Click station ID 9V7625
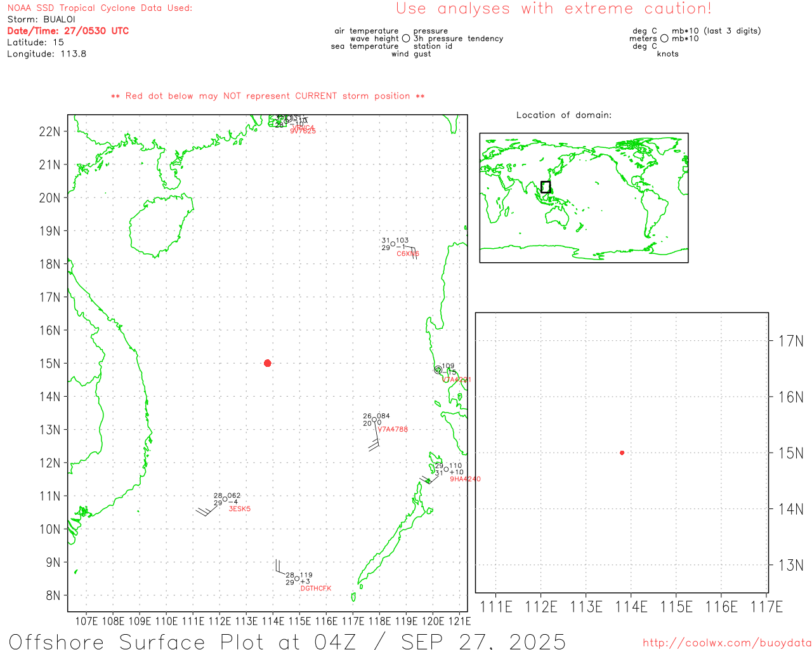Image resolution: width=812 pixels, height=650 pixels. tap(303, 131)
